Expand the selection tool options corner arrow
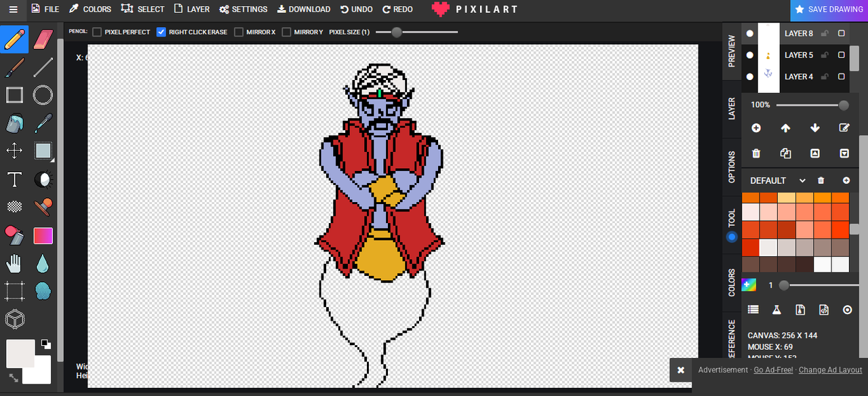 (52, 161)
